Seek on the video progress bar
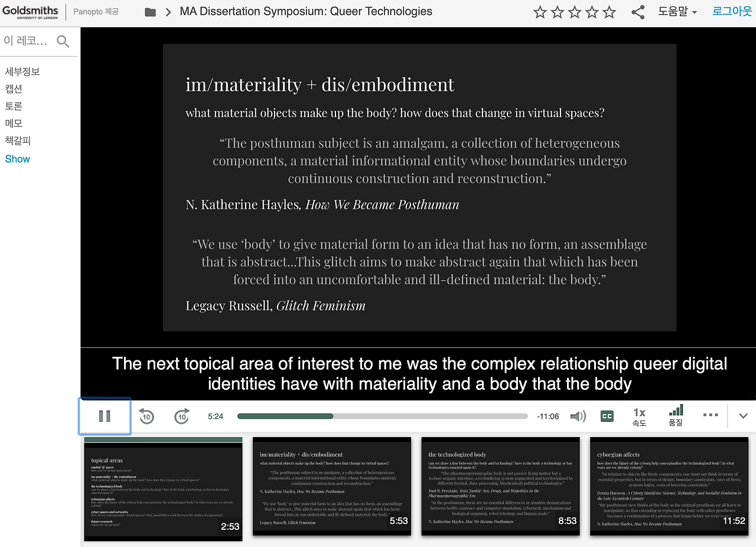The width and height of the screenshot is (756, 547). [x=382, y=416]
